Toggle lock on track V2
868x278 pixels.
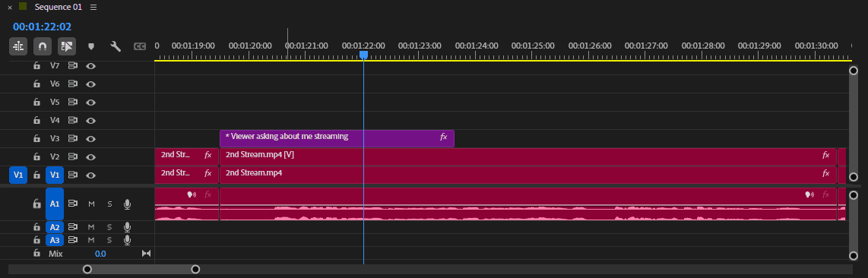(36, 157)
